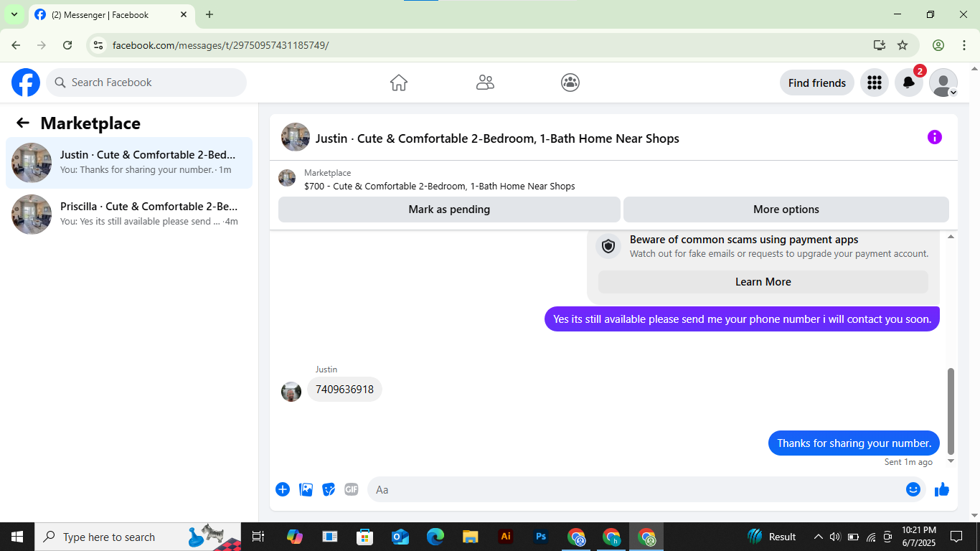The height and width of the screenshot is (551, 980).
Task: Open the $700 Marketplace listing link
Action: 440,186
